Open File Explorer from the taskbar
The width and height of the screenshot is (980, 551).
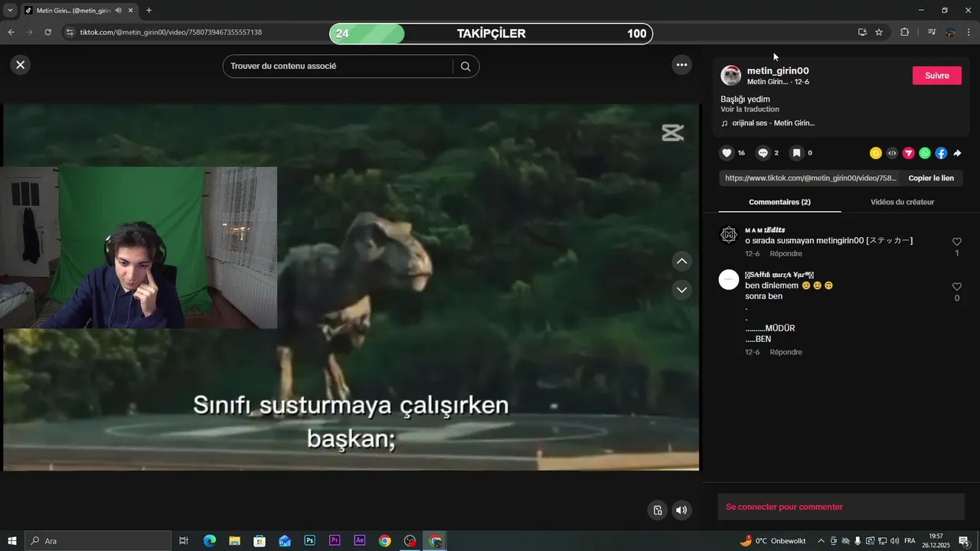[234, 541]
